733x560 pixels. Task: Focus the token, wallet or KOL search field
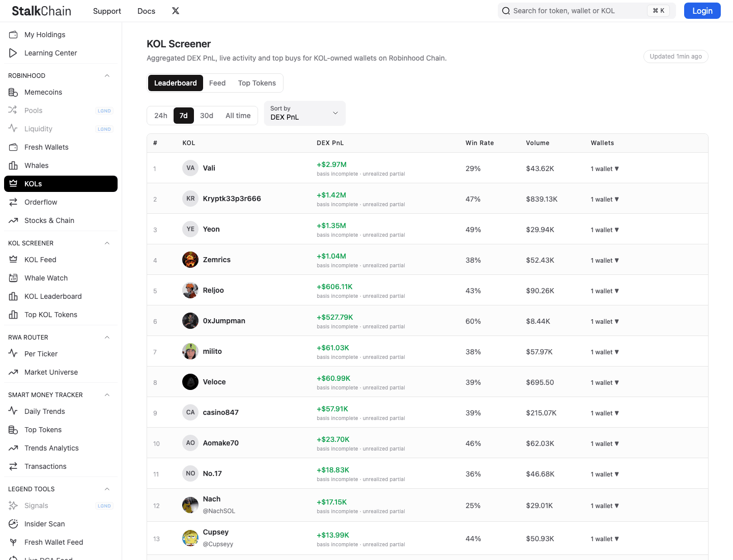click(x=587, y=11)
